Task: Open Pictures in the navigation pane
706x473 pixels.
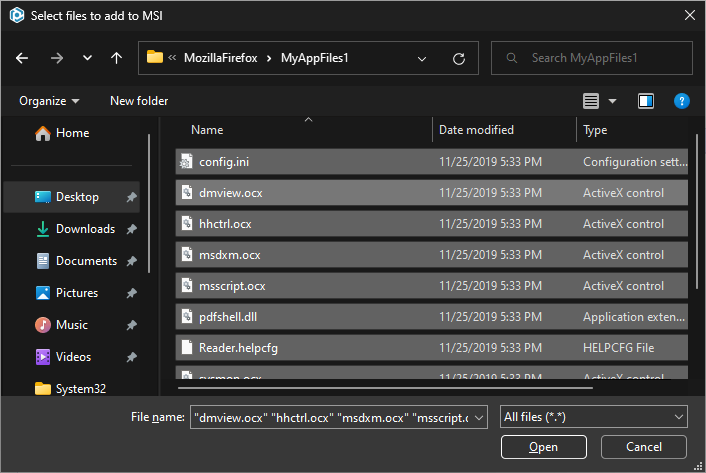Action: coord(77,293)
